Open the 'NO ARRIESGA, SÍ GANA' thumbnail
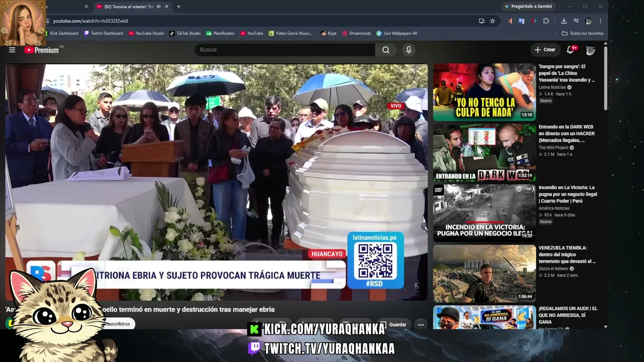644x362 pixels. [485, 317]
